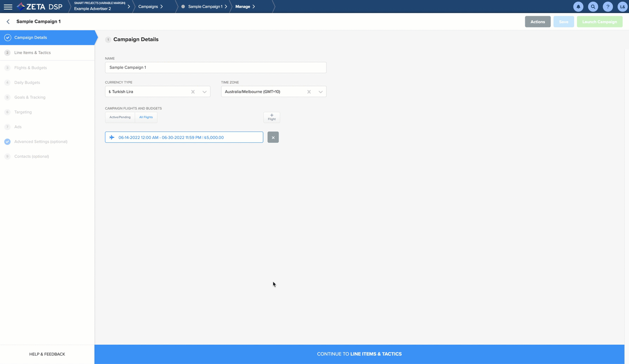This screenshot has width=629, height=364.
Task: Select the Campaign Details step
Action: tap(47, 38)
